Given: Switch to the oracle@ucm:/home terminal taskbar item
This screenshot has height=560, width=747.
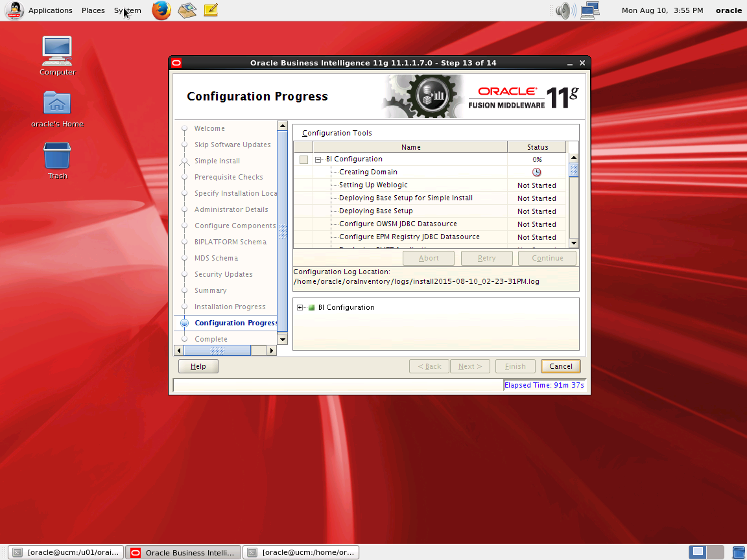Looking at the screenshot, I should pyautogui.click(x=301, y=552).
